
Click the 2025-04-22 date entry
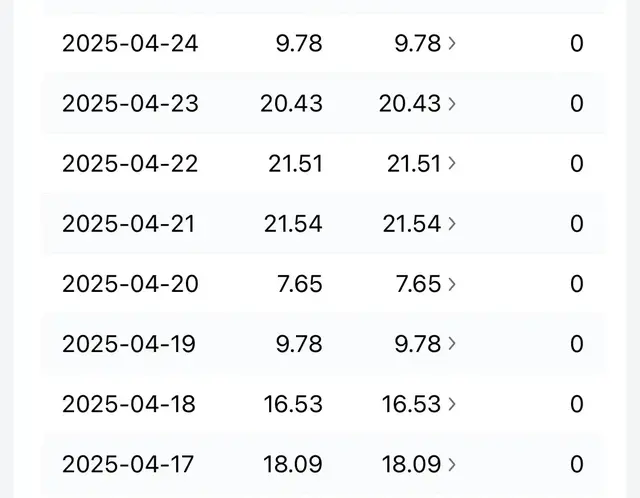coord(130,164)
